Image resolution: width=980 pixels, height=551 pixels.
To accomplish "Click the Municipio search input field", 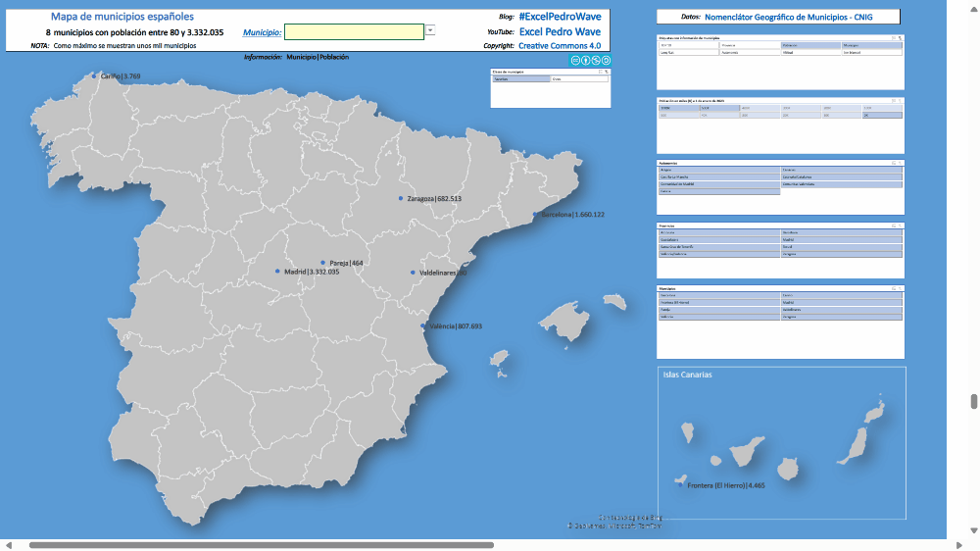I will pyautogui.click(x=354, y=31).
